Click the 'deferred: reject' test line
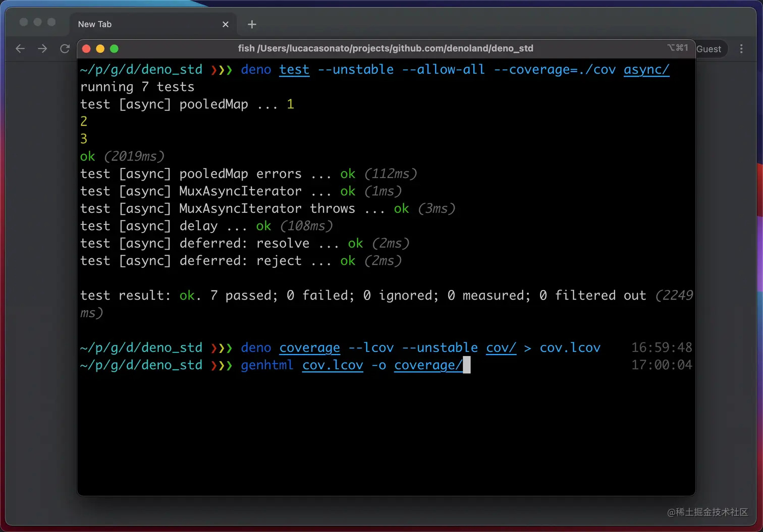The image size is (763, 532). (x=241, y=261)
